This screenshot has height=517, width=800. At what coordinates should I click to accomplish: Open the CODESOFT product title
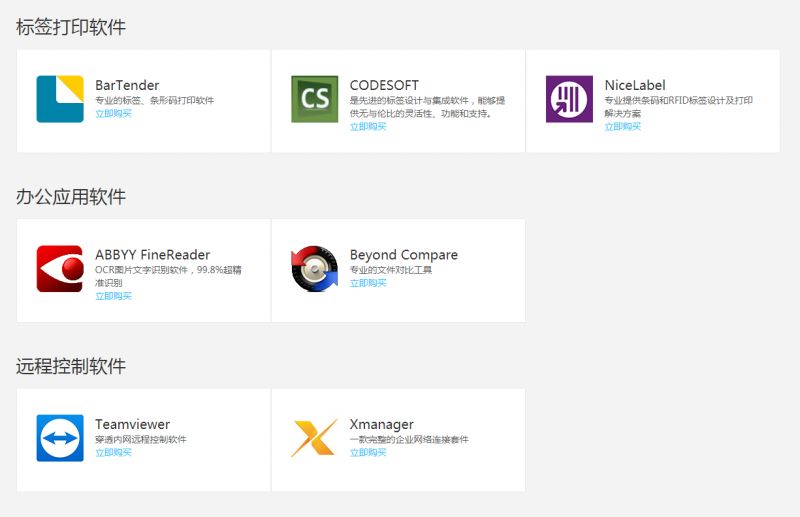(x=384, y=85)
